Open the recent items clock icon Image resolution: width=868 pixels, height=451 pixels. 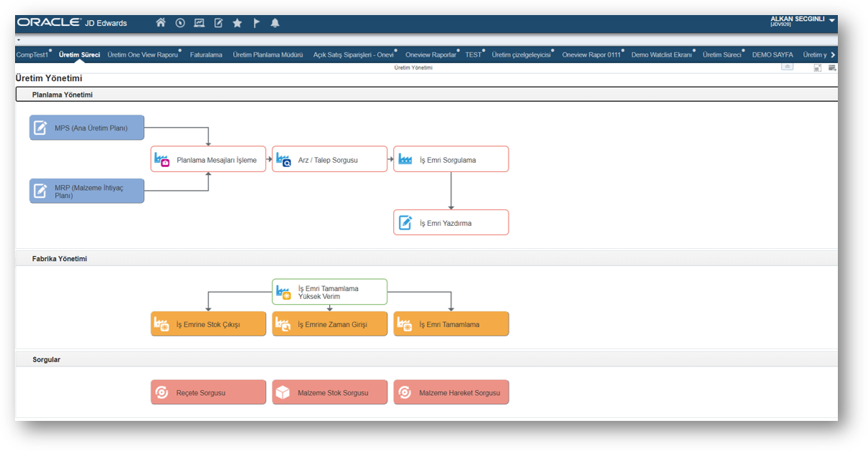click(x=180, y=23)
